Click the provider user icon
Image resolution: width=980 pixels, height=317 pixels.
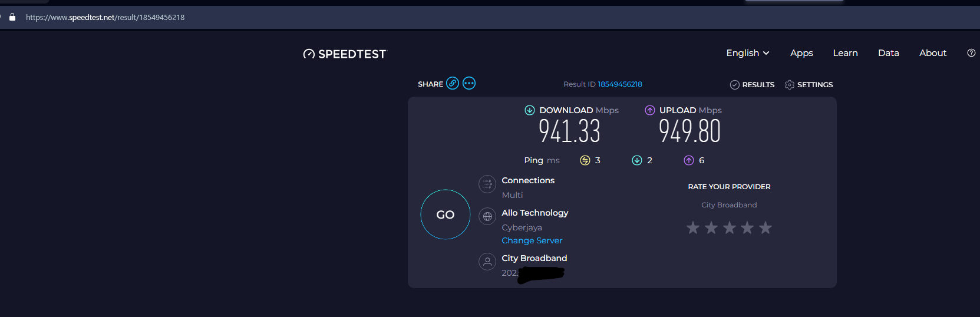[487, 262]
